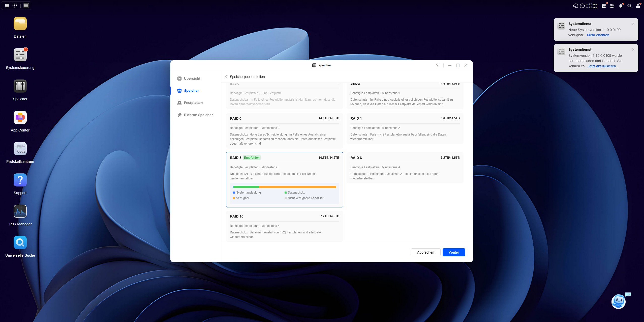
Task: Open the Systemsteuerung desktop icon
Action: (x=20, y=55)
